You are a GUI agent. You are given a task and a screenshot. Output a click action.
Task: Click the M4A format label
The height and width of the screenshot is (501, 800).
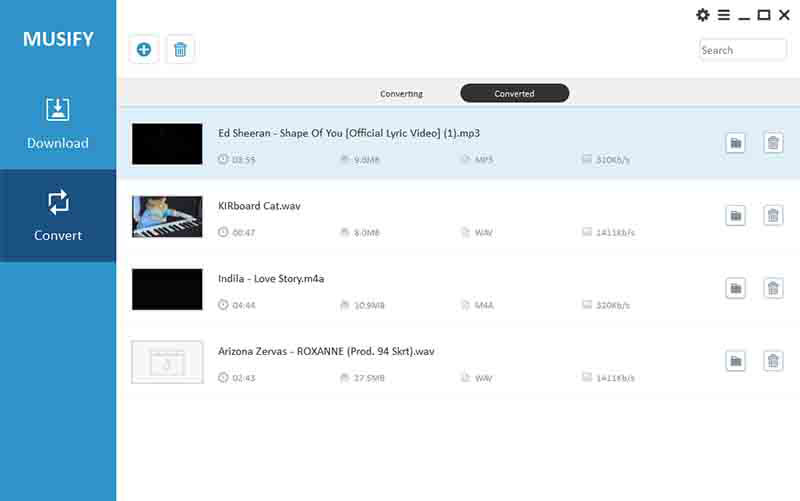(x=484, y=305)
